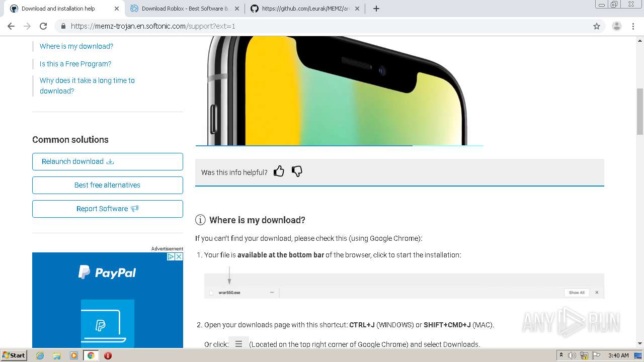Click the Show desktop button on taskbar
The height and width of the screenshot is (362, 644).
[638, 355]
